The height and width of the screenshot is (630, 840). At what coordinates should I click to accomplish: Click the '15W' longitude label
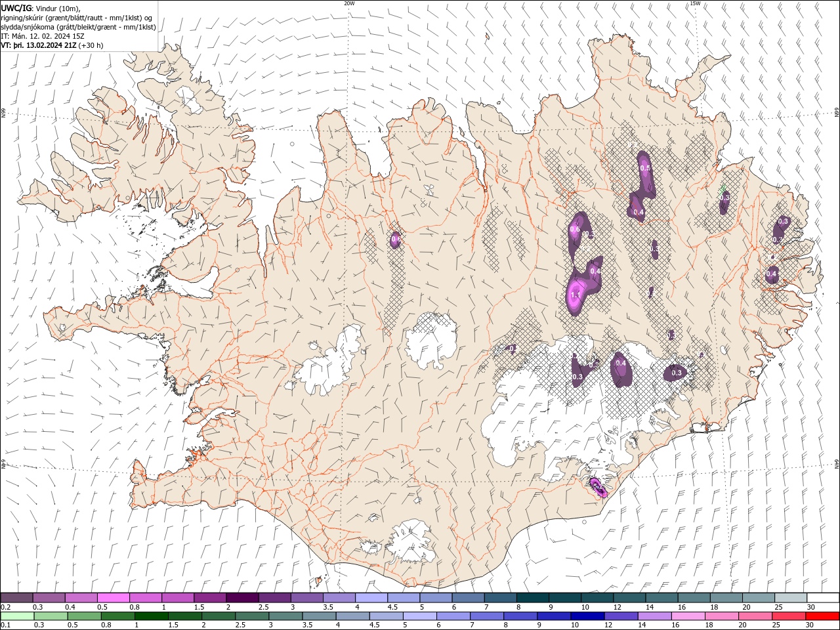[x=695, y=3]
